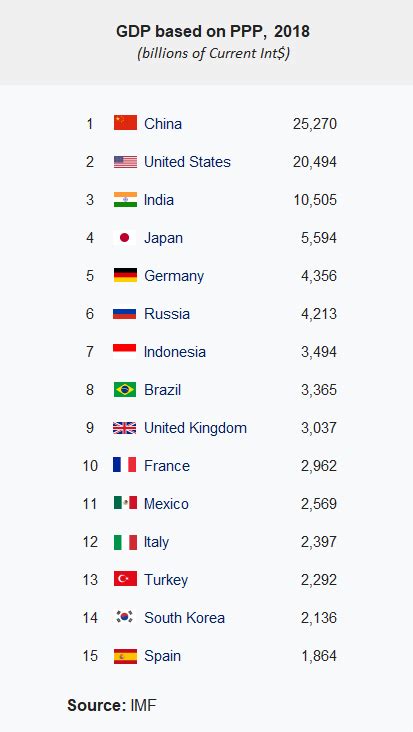The width and height of the screenshot is (413, 732).
Task: Click the China flag icon
Action: pyautogui.click(x=125, y=123)
